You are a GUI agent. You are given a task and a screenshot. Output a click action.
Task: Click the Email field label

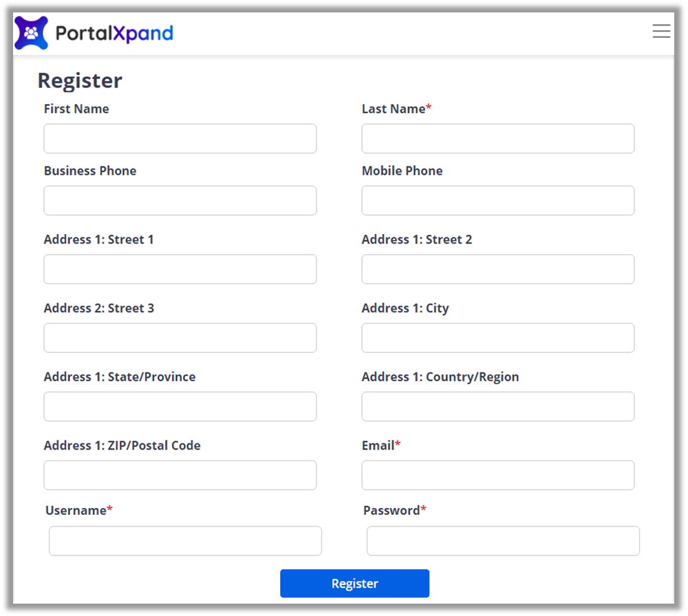(x=378, y=445)
